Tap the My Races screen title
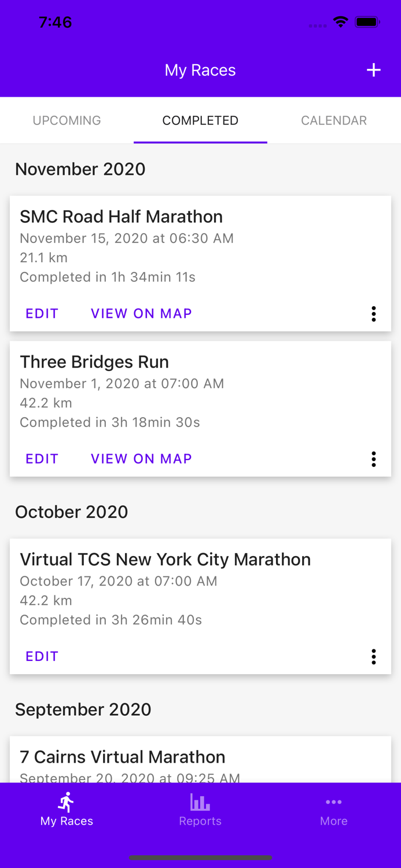Image resolution: width=401 pixels, height=868 pixels. 200,69
